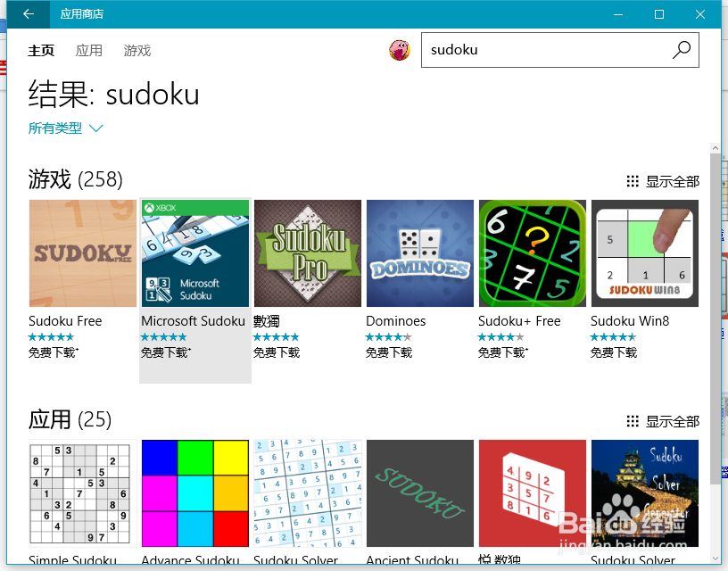Open the user account avatar
Screen dimensions: 728x571
click(x=400, y=50)
